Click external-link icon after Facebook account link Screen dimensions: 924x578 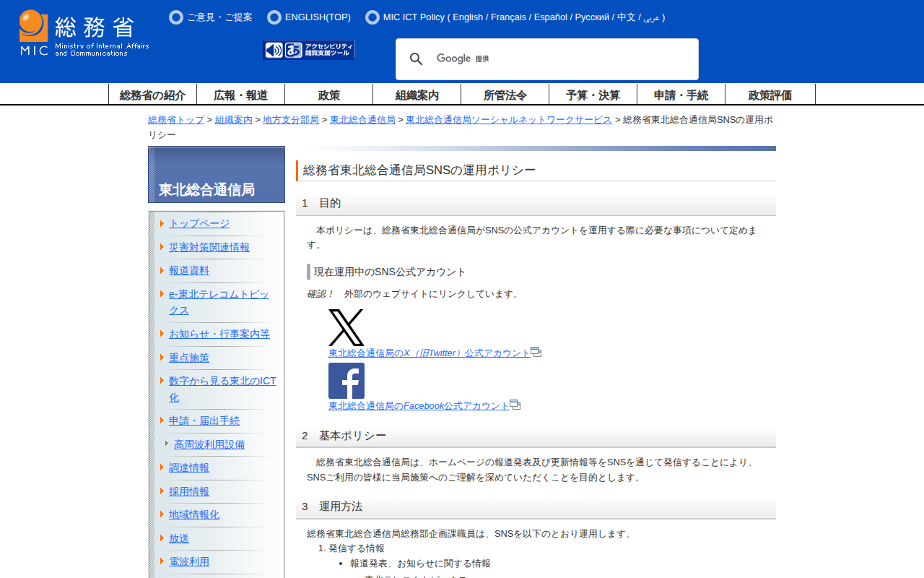click(515, 405)
